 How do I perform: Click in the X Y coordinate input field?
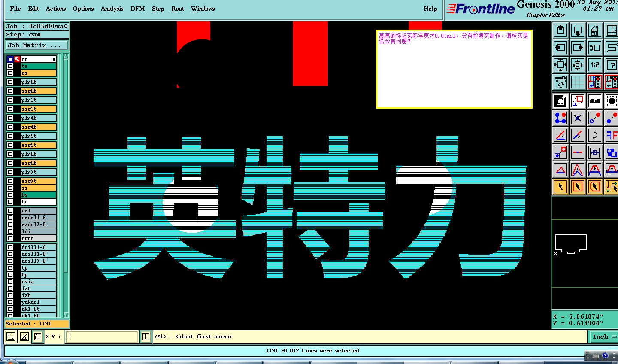click(102, 337)
